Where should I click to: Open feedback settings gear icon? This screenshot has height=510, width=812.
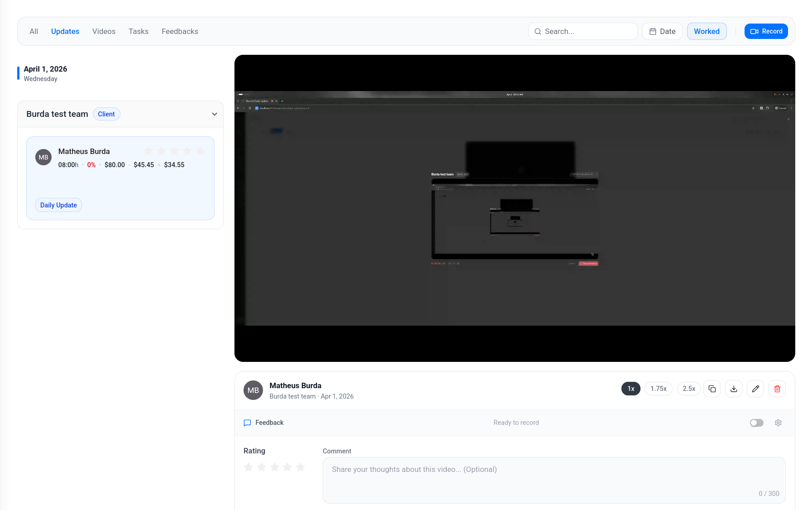(x=778, y=423)
